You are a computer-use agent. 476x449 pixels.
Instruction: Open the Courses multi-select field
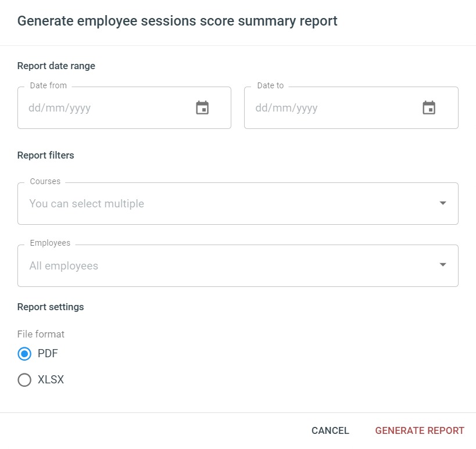[238, 203]
